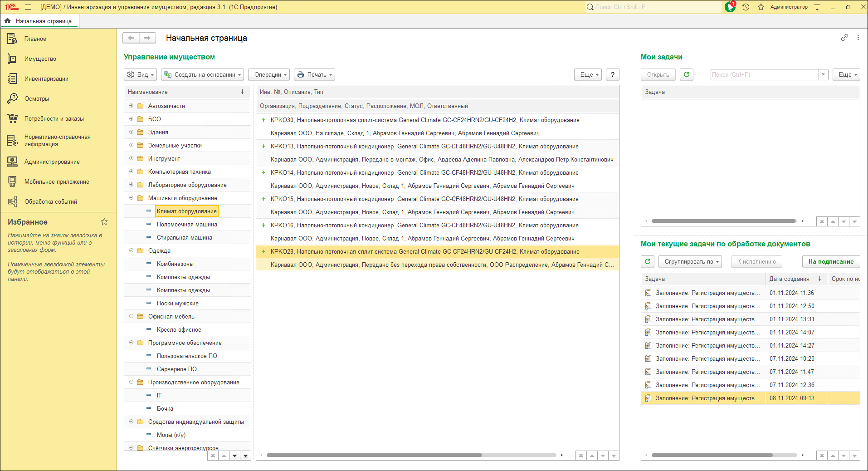Open favorites star icon in title bar
Image resolution: width=868 pixels, height=471 pixels.
coord(761,7)
